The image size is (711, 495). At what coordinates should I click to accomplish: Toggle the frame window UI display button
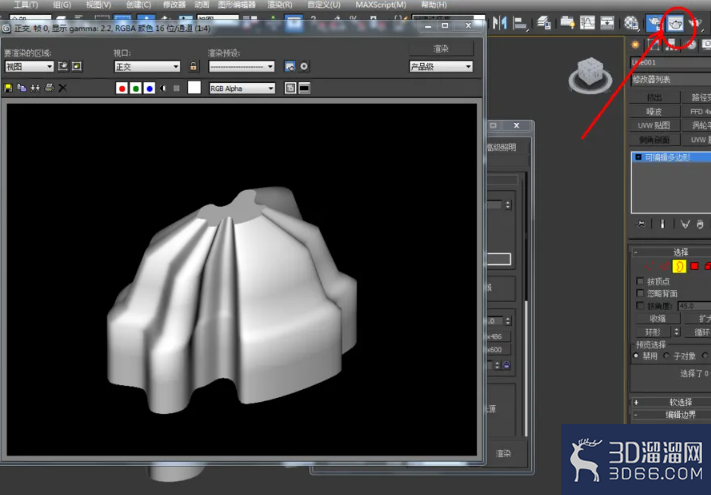coord(304,88)
